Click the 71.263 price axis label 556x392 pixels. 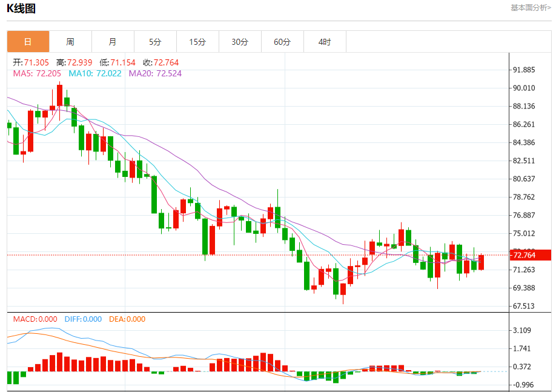524,270
